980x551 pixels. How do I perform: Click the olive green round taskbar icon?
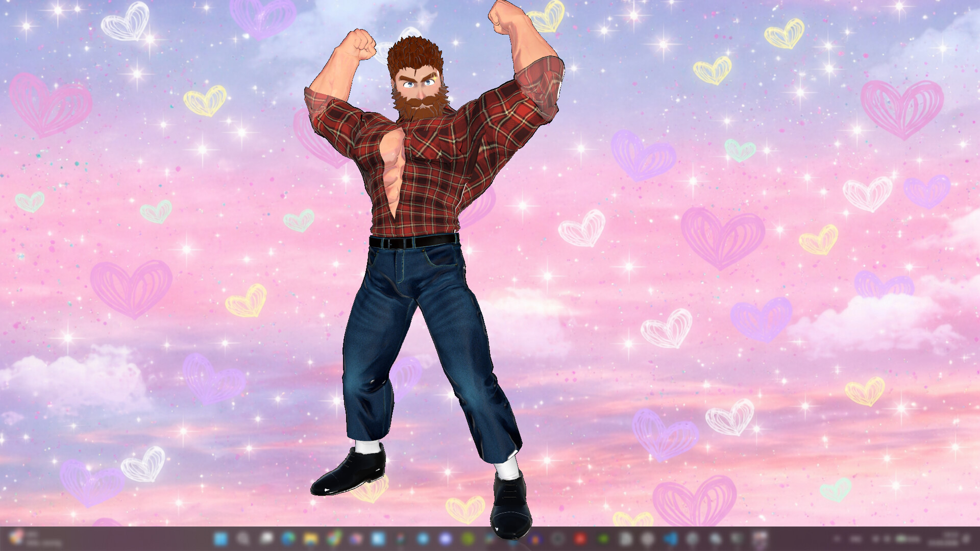coord(468,538)
